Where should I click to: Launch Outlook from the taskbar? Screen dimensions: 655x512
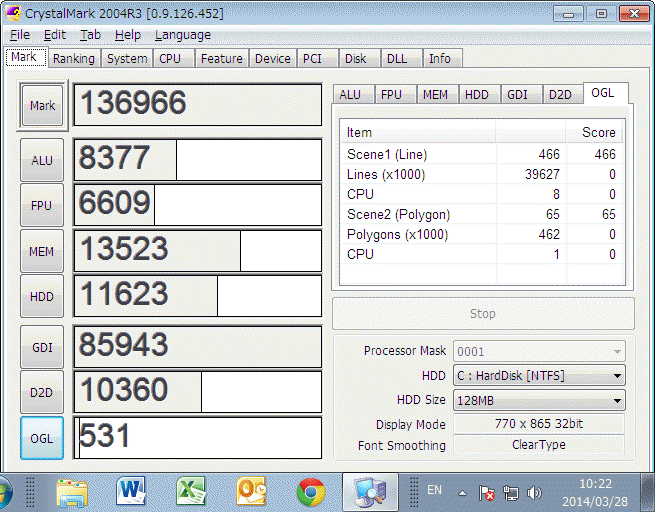tap(251, 492)
